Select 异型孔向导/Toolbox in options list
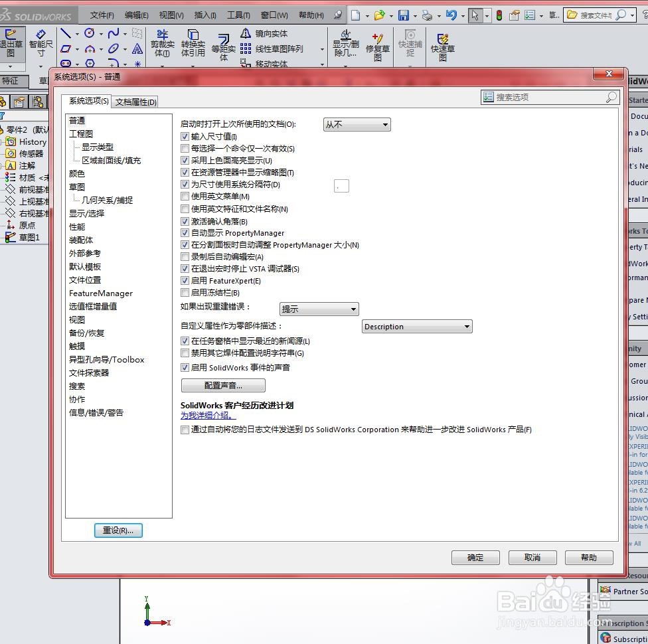Viewport: 648px width, 644px height. 107,360
